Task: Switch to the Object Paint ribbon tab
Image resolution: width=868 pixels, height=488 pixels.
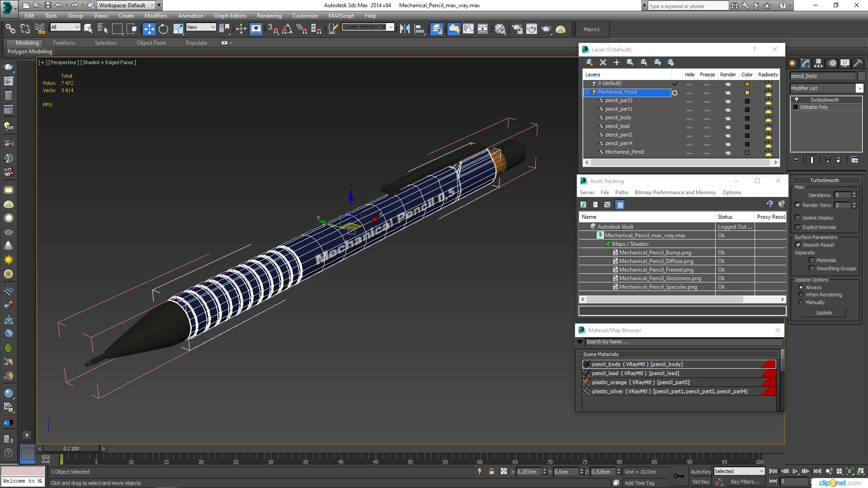Action: click(x=151, y=43)
